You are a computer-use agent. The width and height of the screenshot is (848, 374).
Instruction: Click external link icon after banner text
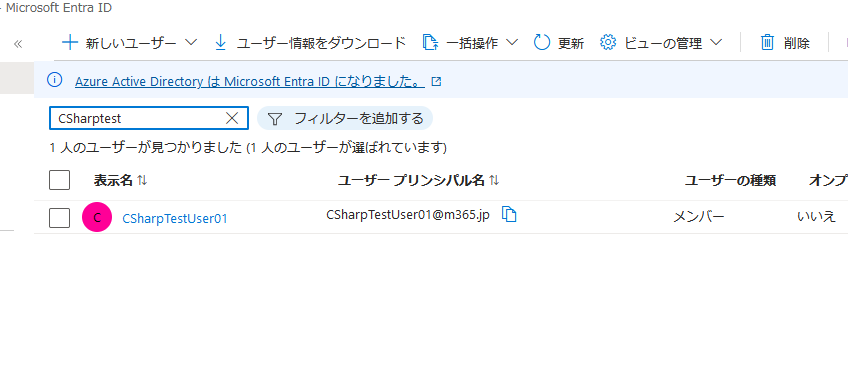[x=436, y=82]
